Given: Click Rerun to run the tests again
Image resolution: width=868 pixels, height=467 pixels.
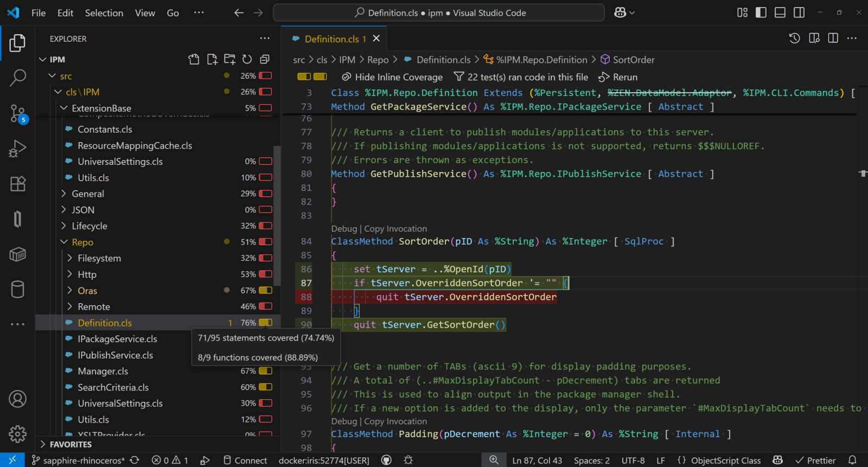Looking at the screenshot, I should click(624, 77).
